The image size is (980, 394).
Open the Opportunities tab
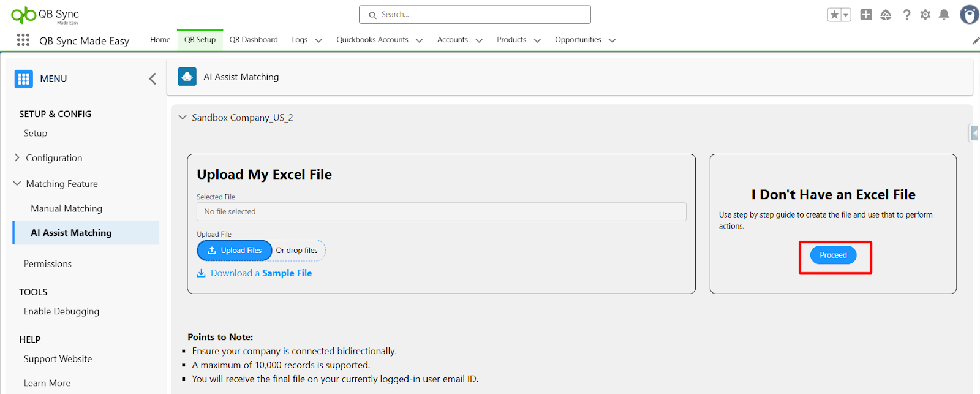coord(578,40)
